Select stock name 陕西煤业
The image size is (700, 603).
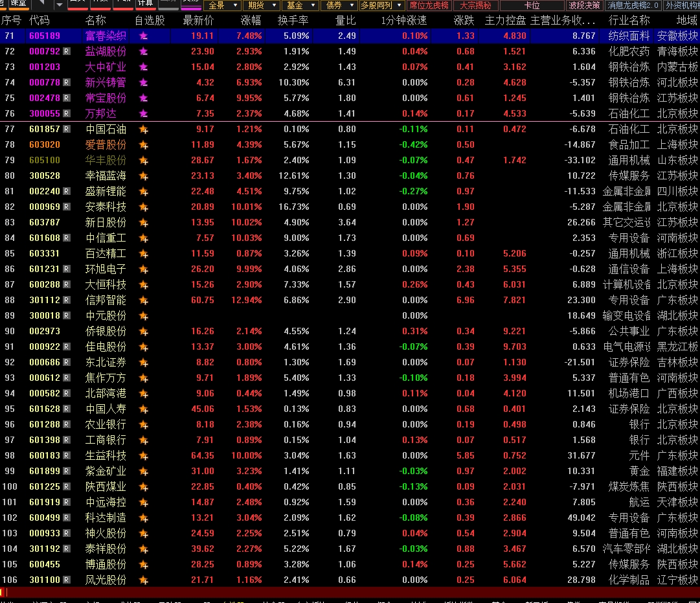(106, 487)
